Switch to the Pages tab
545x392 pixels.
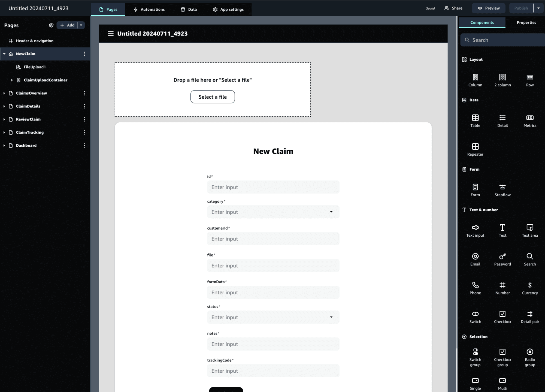click(108, 9)
